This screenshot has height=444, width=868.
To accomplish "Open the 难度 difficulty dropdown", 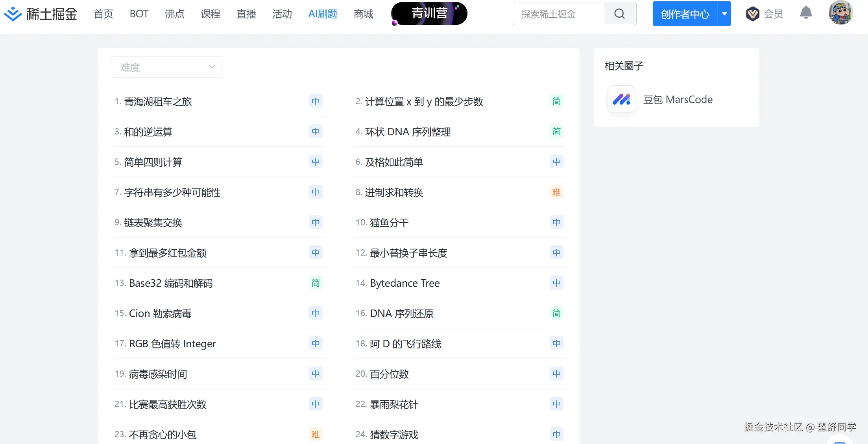I will [166, 67].
